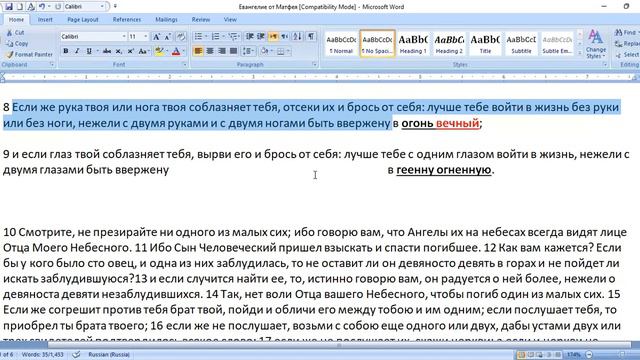Toggle Italic formatting

(77, 51)
